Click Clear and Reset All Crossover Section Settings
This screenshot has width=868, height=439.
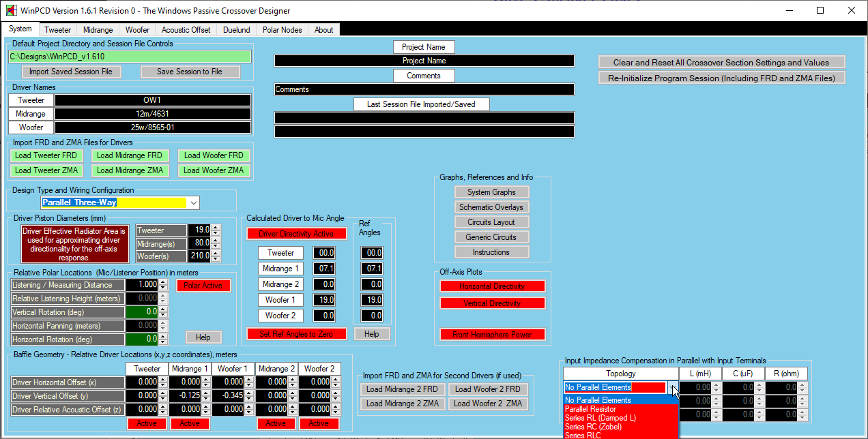pos(721,62)
